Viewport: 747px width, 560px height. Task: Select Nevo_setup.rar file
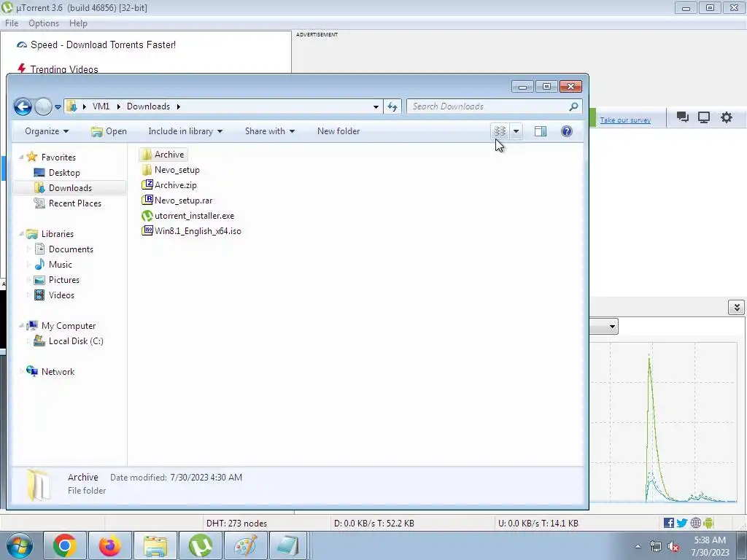[x=177, y=201]
